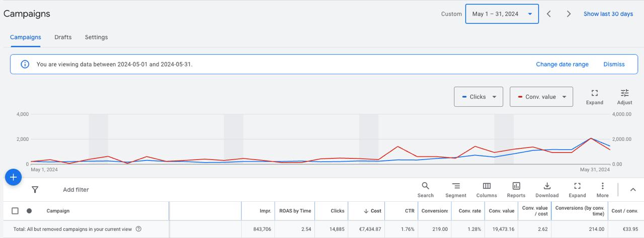Switch to the Settings tab

[96, 37]
